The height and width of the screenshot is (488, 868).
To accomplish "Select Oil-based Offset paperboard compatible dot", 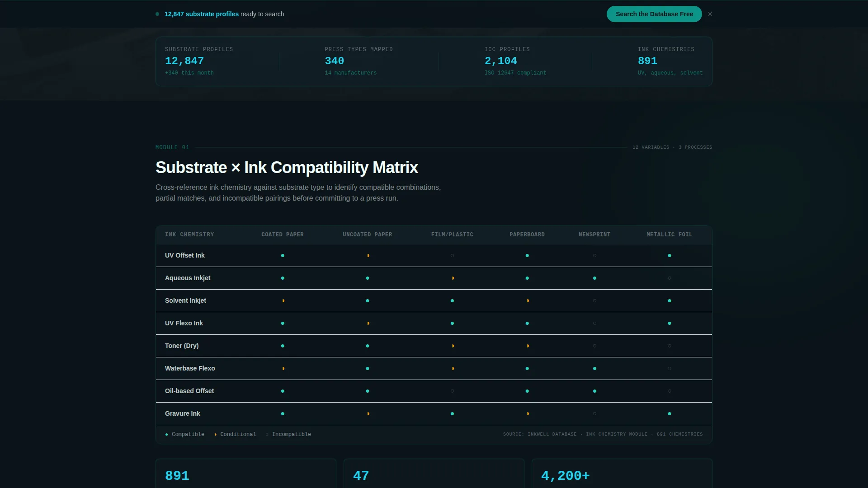I will 527,391.
